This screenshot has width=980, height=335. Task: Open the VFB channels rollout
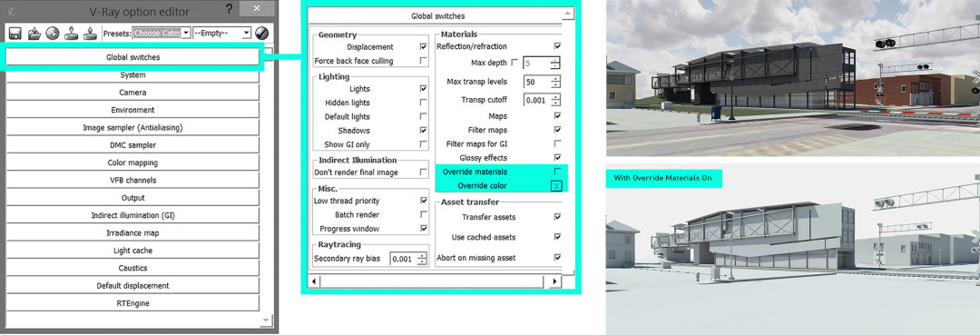point(132,180)
